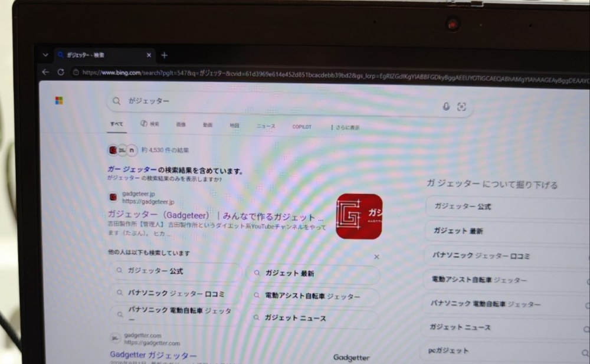Image resolution: width=590 pixels, height=364 pixels.
Task: Search パナソニック ジェッター 口コミ suggestion in results
Action: click(x=175, y=293)
